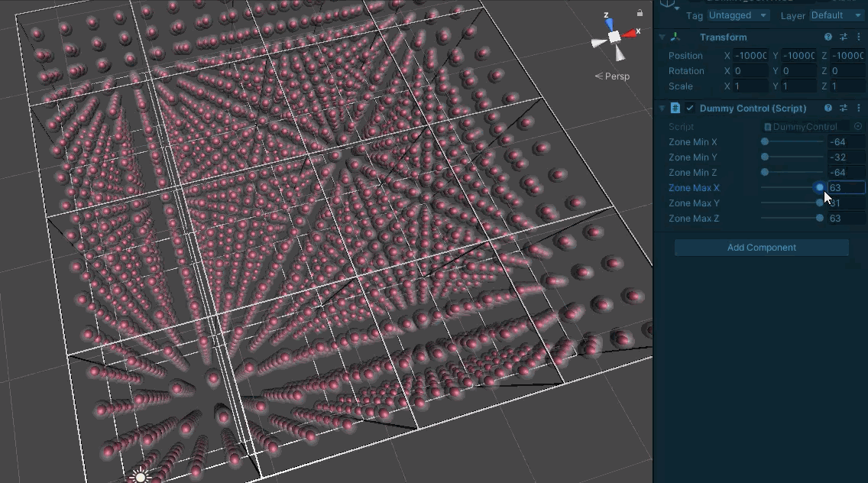The image size is (868, 483).
Task: Click the Add Component button
Action: click(x=761, y=248)
